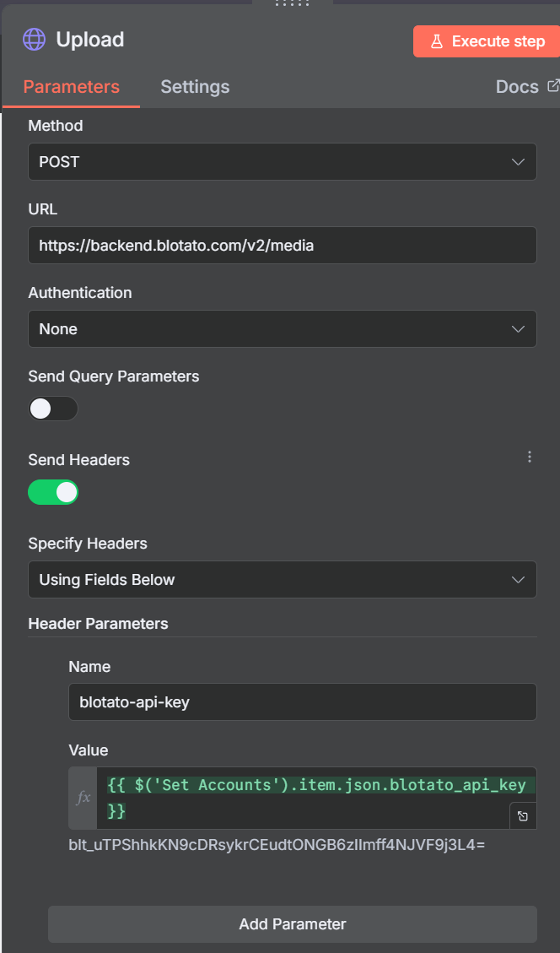Click the Execute step button
Screen dimensions: 560x953
pyautogui.click(x=486, y=41)
